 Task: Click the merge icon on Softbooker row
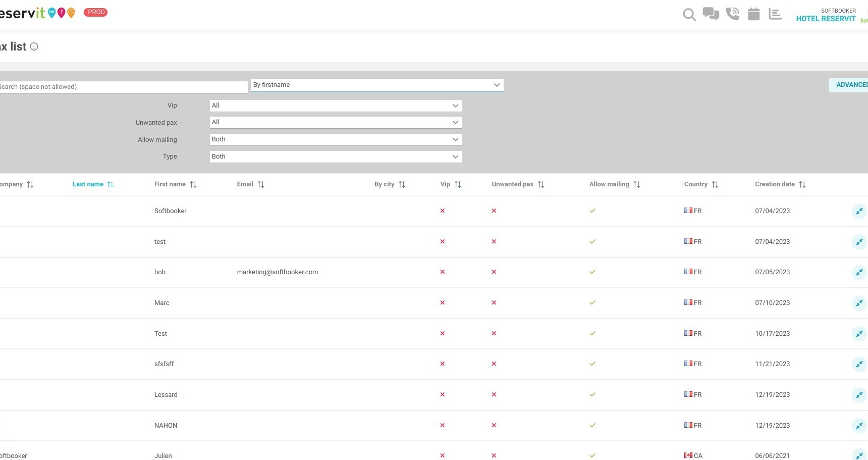[x=859, y=211]
